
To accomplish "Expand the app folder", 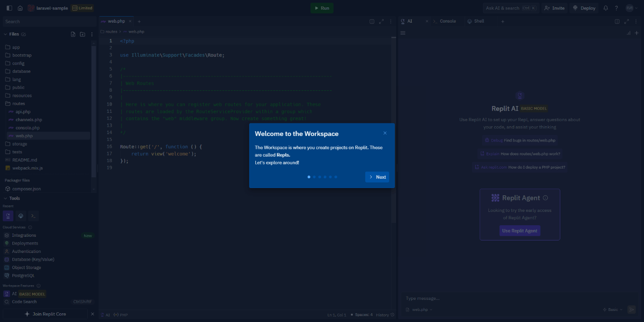I will (47, 47).
